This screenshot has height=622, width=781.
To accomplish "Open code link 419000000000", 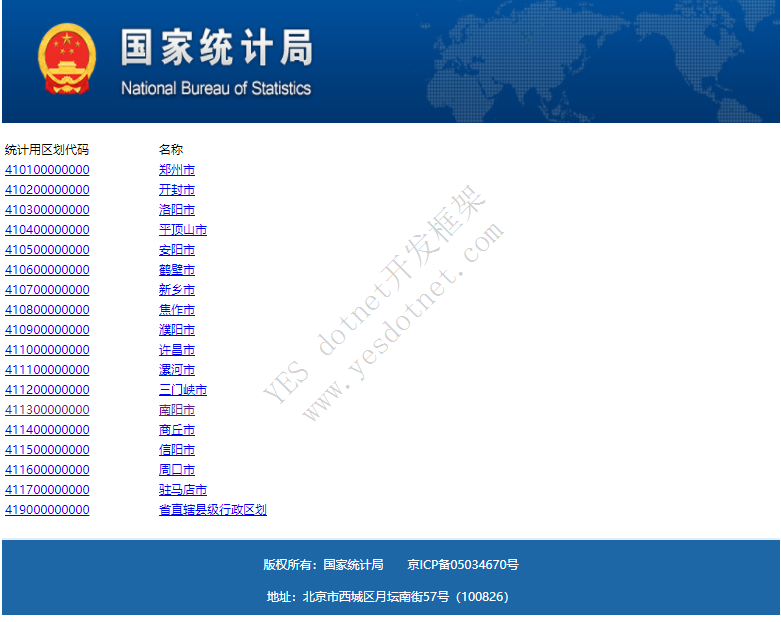I will pos(47,509).
